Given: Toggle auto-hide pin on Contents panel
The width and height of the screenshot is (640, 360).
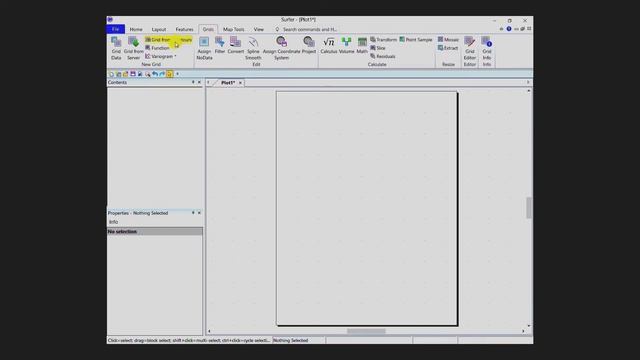Looking at the screenshot, I should [x=193, y=82].
